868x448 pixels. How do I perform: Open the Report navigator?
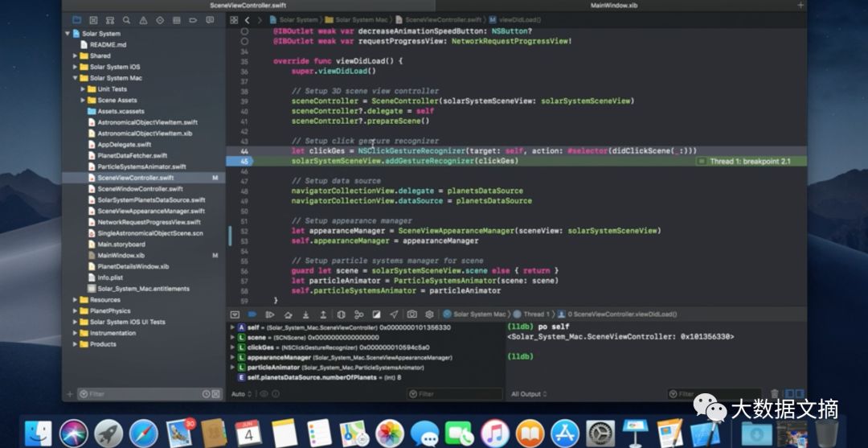click(210, 20)
